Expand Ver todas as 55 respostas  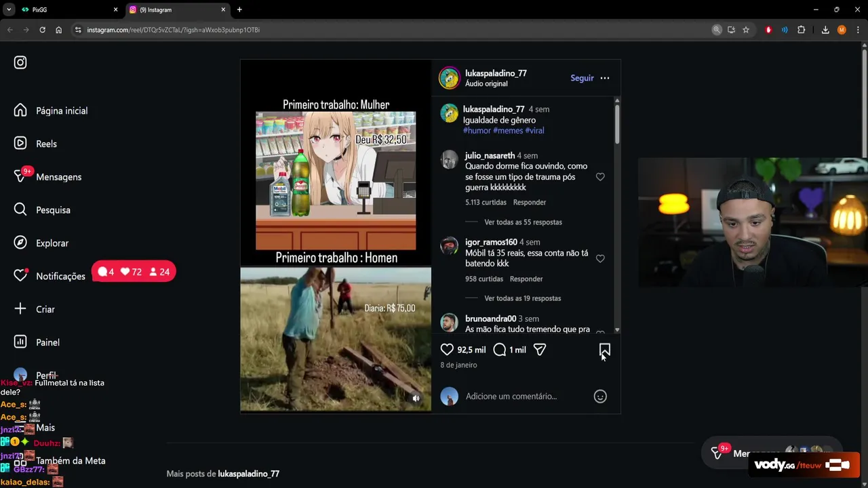point(523,222)
